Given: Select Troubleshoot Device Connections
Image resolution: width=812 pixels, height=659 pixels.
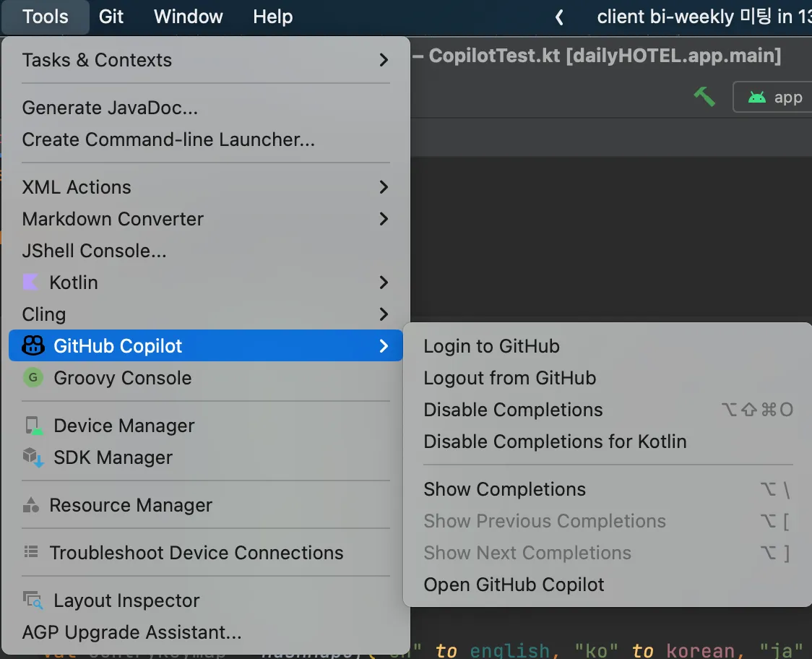Looking at the screenshot, I should (x=206, y=553).
